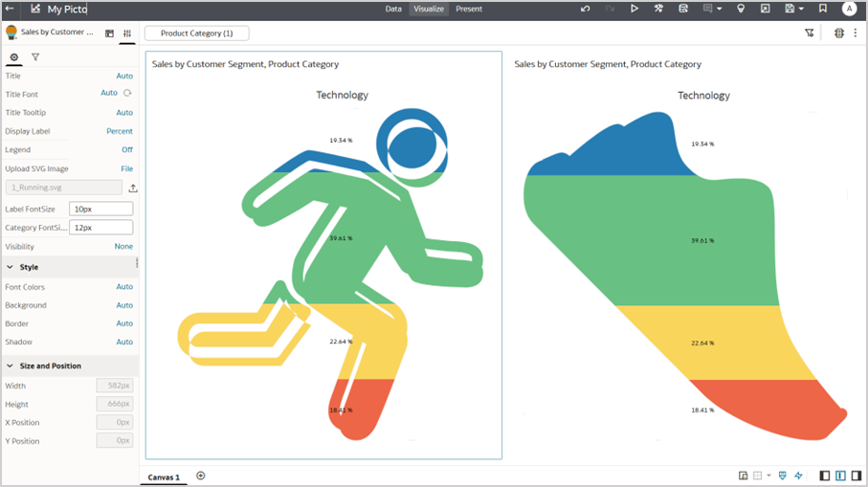
Task: Click the Product Category (1) filter chip
Action: 196,33
